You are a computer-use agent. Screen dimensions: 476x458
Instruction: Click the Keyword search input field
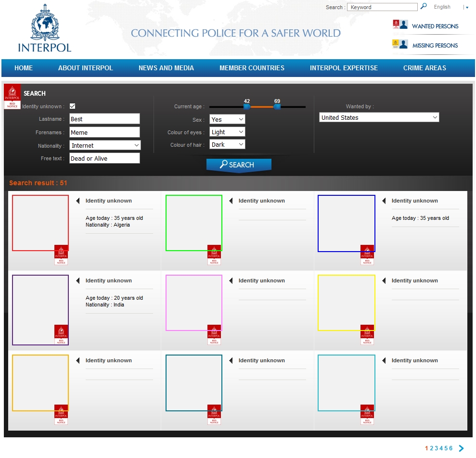(x=382, y=7)
